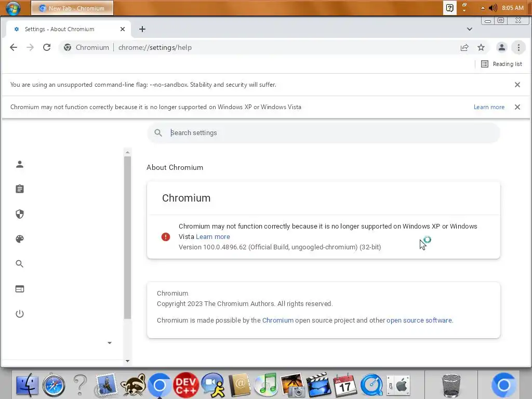Reload the About Chromium page
Screen dimensions: 532x399
47,47
